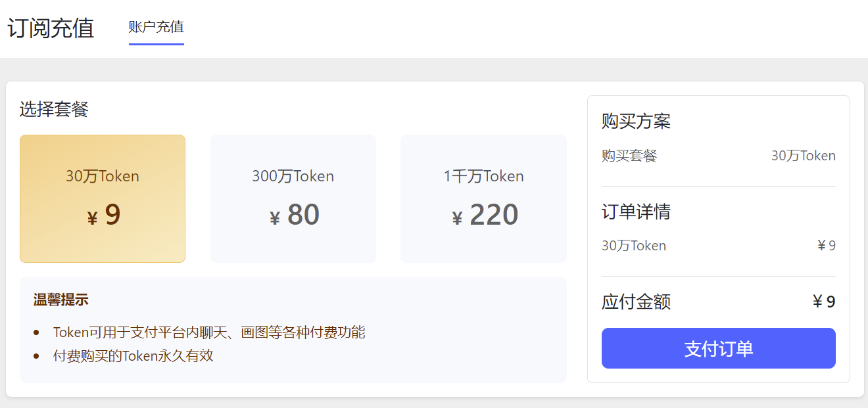Click the tip about Token用于支付平台内聊天

pos(209,332)
